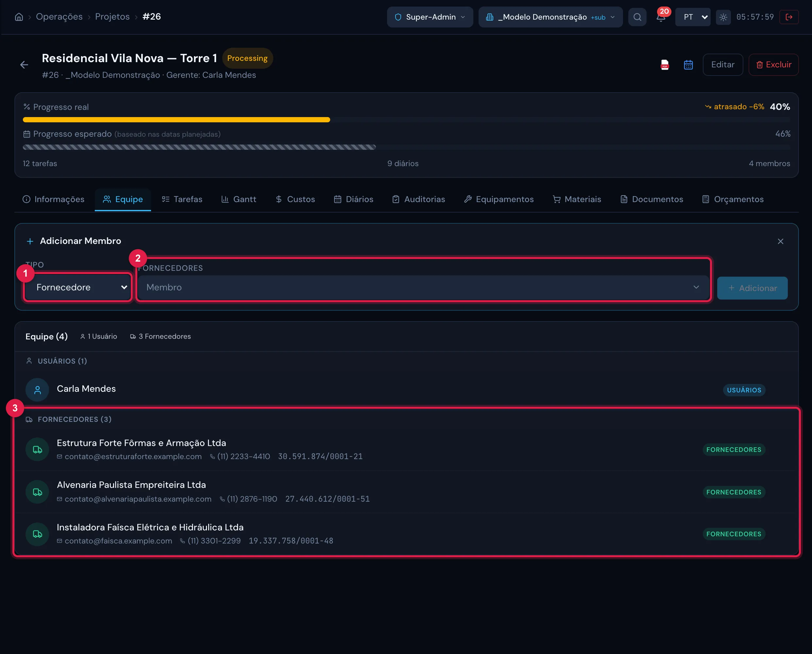Image resolution: width=812 pixels, height=654 pixels.
Task: Open the Gantt tab
Action: point(239,199)
